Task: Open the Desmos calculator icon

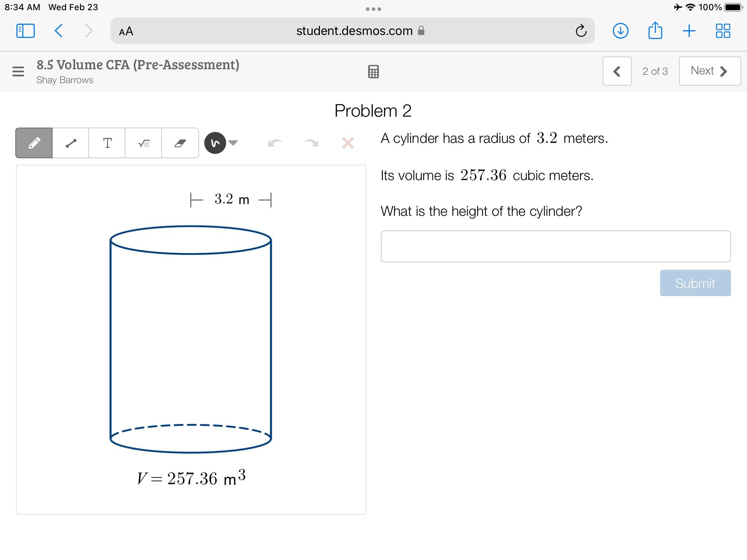Action: [373, 71]
